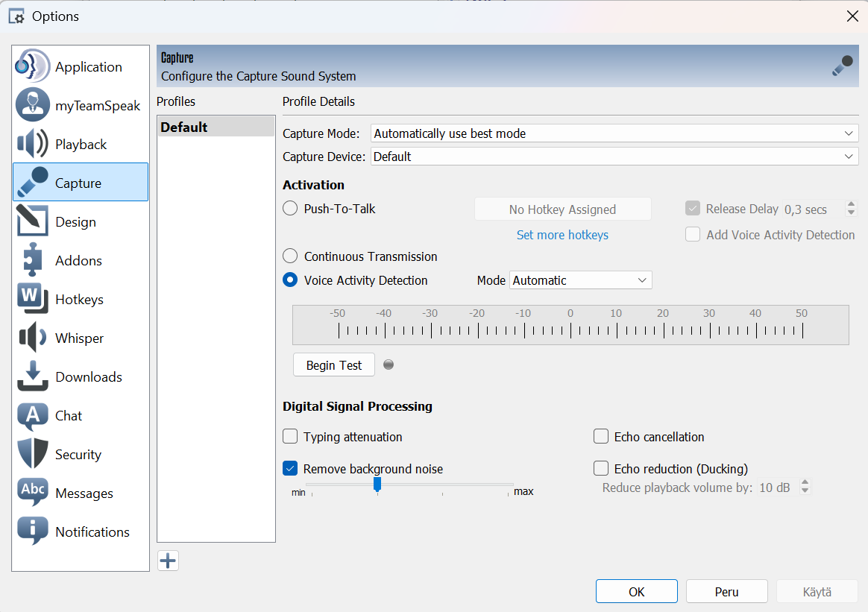Open the Whisper speaker icon

[33, 337]
